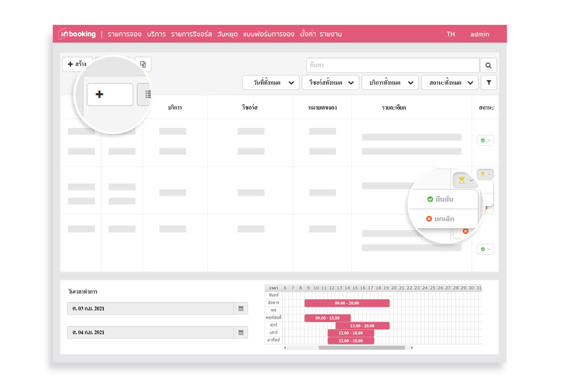Open the first row's green check status dropdown

click(486, 140)
